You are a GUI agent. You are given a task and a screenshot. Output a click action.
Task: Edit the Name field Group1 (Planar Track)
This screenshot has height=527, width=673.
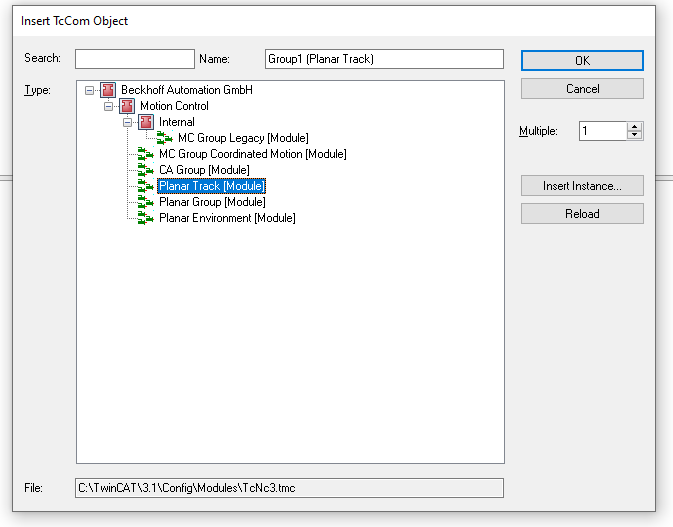(384, 59)
